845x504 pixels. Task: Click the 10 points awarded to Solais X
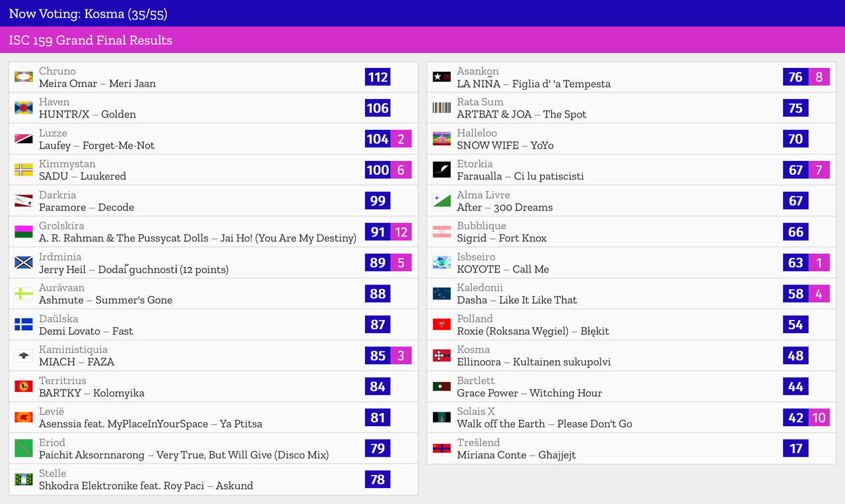click(819, 418)
